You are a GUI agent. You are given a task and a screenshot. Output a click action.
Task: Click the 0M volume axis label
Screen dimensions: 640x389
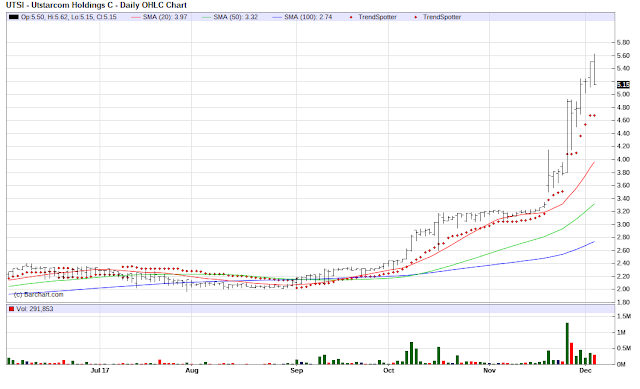tap(621, 364)
